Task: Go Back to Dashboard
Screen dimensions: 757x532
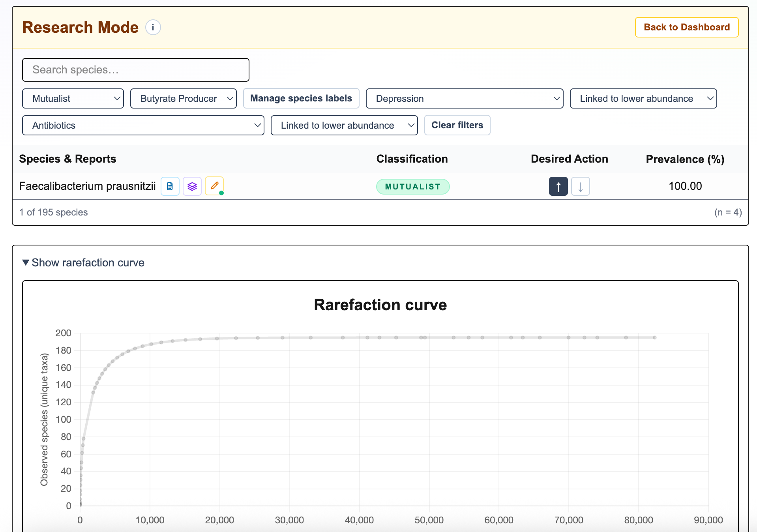Action: coord(686,27)
